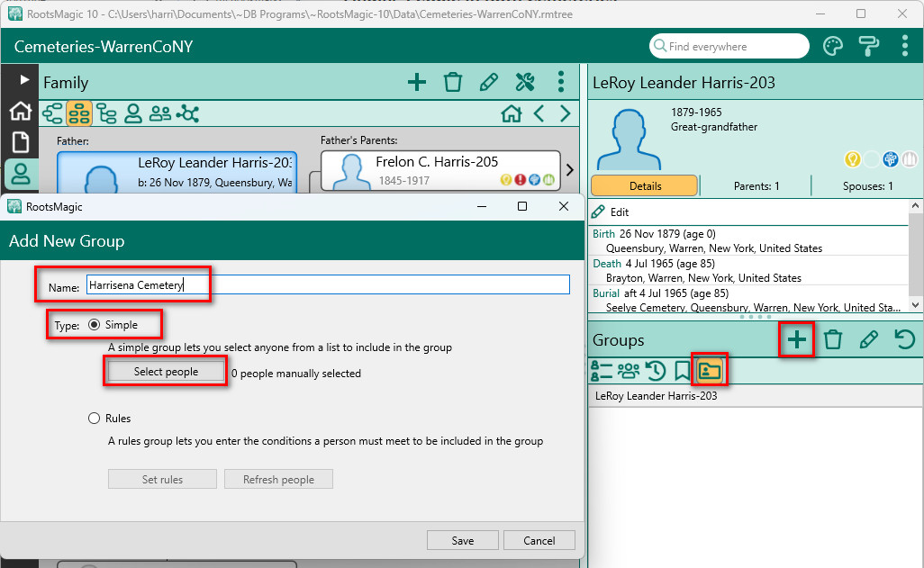Open the Family panel three-dot menu
This screenshot has height=568, width=924.
tap(560, 82)
